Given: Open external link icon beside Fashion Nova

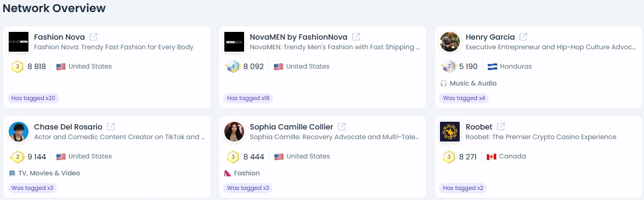Looking at the screenshot, I should tap(94, 37).
